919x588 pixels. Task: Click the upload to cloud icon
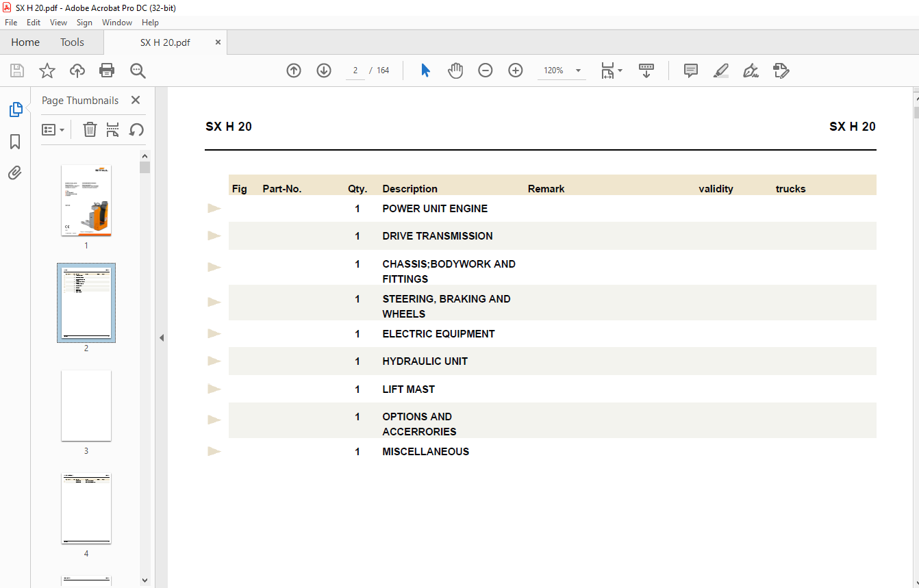point(77,71)
